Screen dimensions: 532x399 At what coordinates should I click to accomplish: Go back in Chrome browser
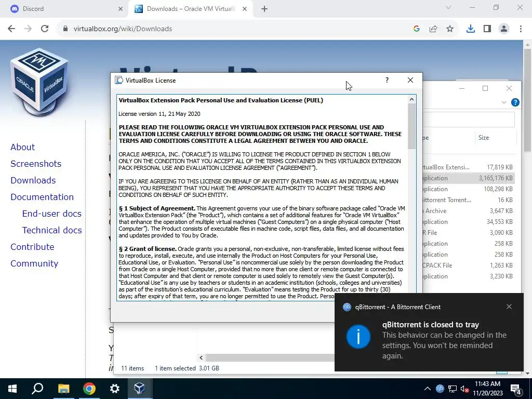click(11, 29)
